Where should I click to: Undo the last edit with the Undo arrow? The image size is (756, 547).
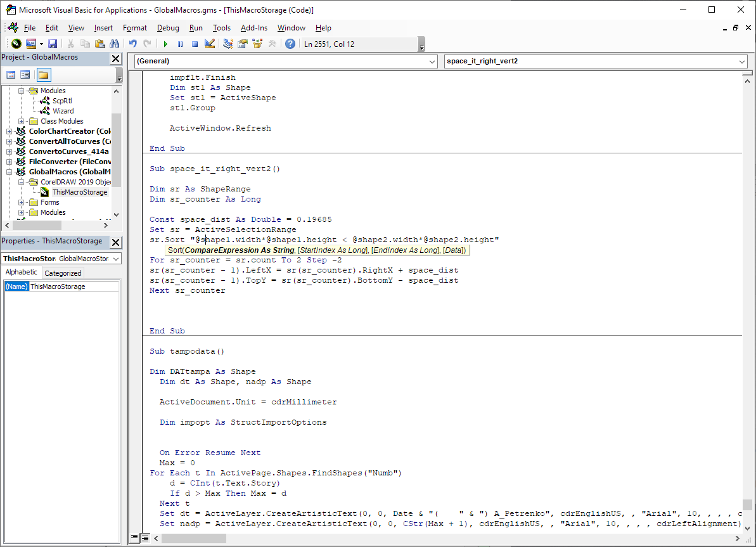pyautogui.click(x=132, y=44)
